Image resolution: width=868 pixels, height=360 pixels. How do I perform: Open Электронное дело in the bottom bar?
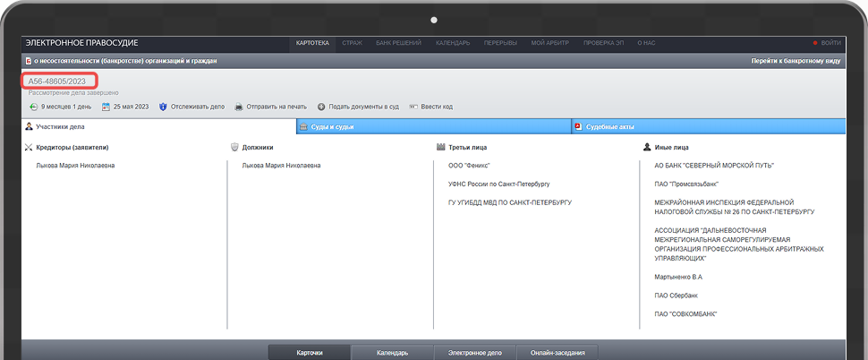[474, 353]
